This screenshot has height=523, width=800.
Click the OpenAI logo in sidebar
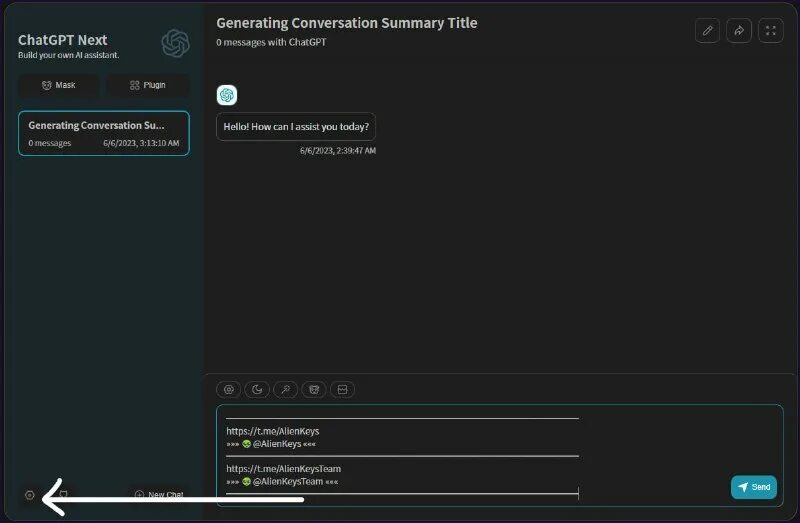pos(175,43)
